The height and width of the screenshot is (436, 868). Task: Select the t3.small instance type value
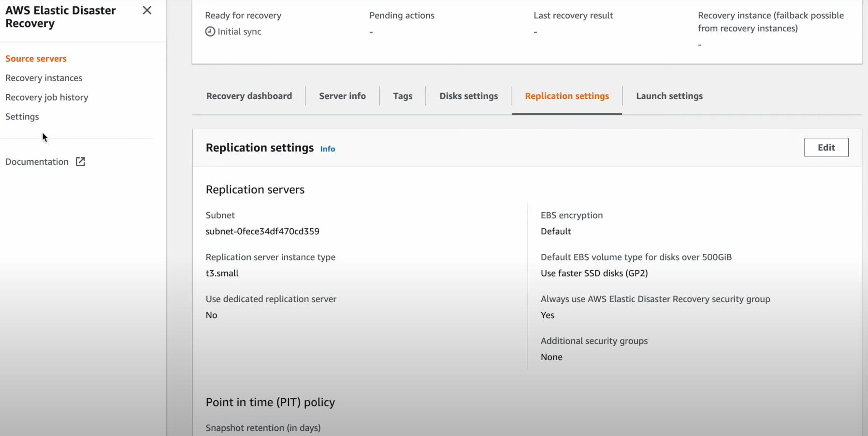tap(222, 273)
